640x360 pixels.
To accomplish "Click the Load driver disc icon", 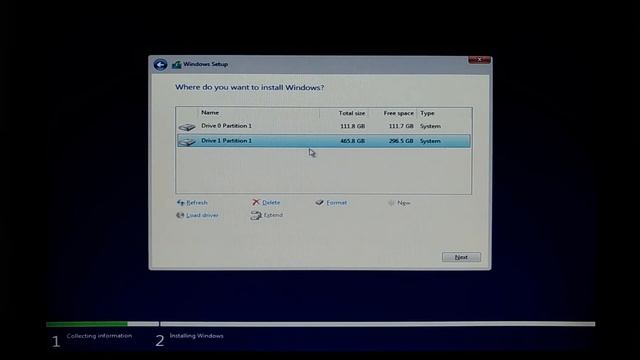I will 180,215.
